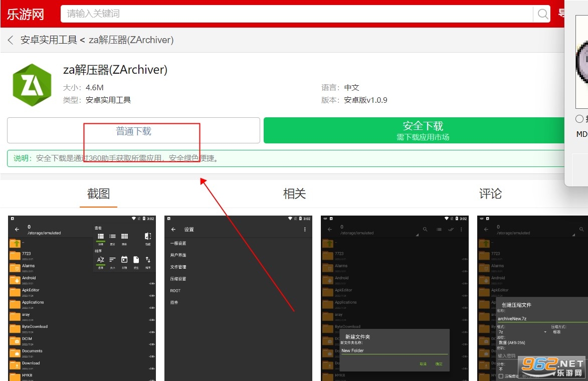
Task: Click the 类型: 安卓实用工具 text
Action: (x=97, y=100)
